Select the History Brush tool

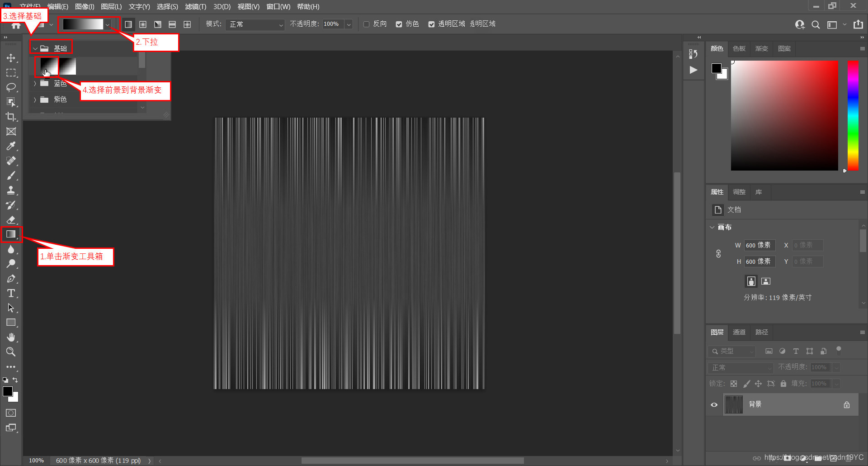pos(11,205)
